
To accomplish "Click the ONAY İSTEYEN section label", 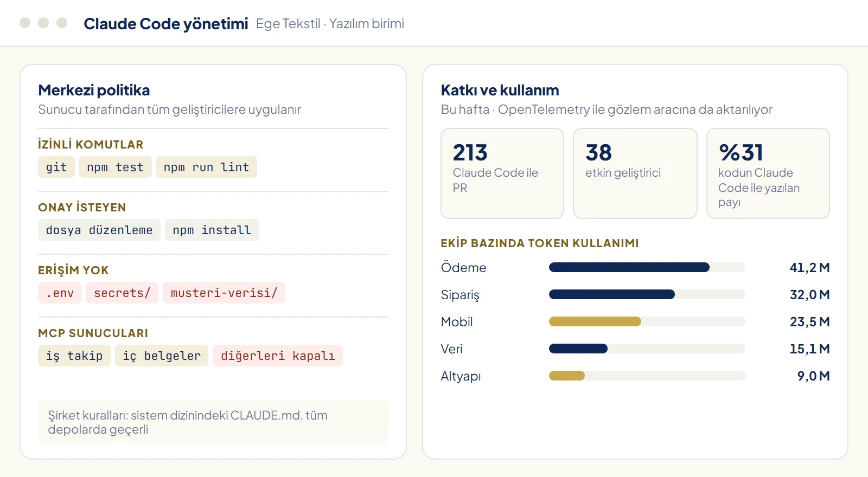I will tap(82, 207).
